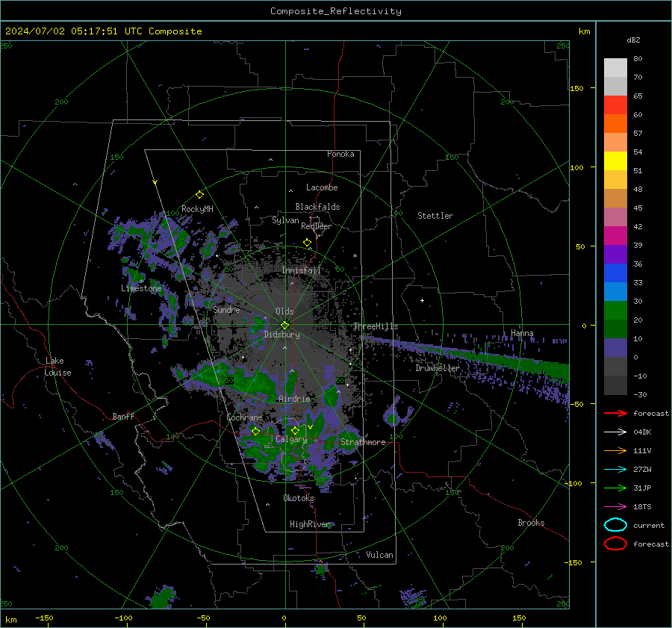Click the km unit label at bottom left
Viewport: 672px width, 628px height.
pyautogui.click(x=10, y=620)
